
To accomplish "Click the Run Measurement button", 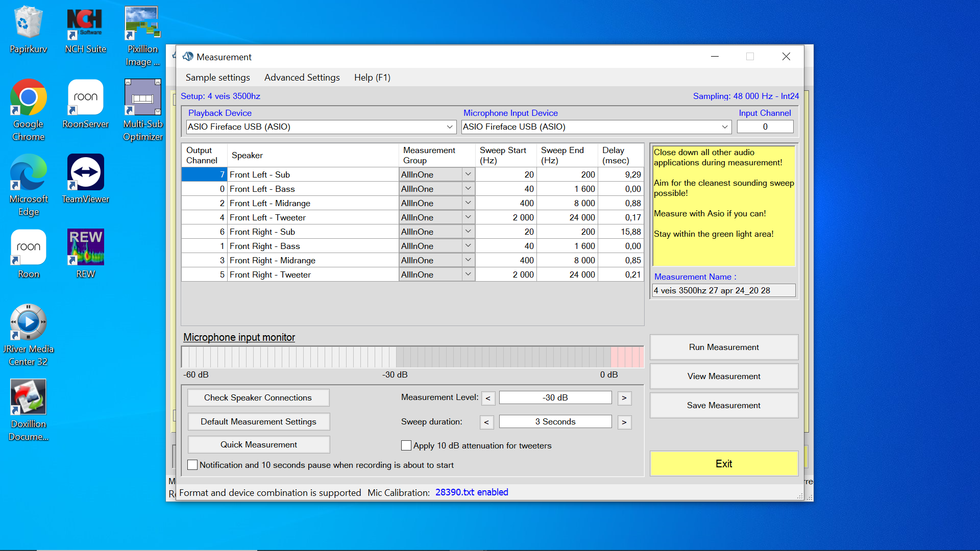I will pyautogui.click(x=723, y=347).
